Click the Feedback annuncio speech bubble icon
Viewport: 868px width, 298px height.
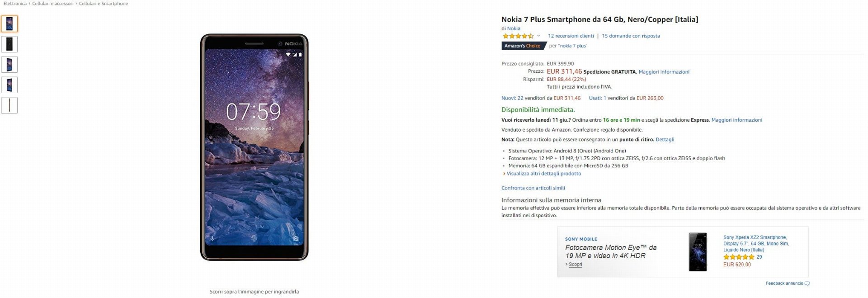tap(807, 284)
